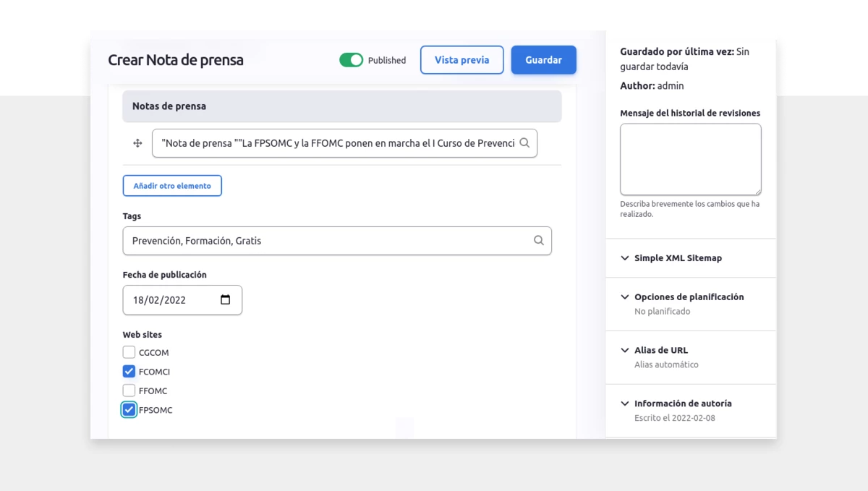Click the revision history message textarea
The image size is (868, 491).
(691, 159)
